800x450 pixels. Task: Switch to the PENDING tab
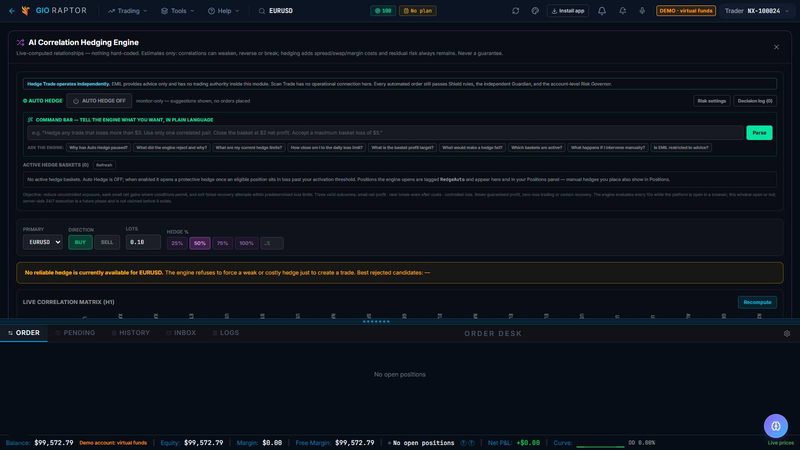point(76,333)
